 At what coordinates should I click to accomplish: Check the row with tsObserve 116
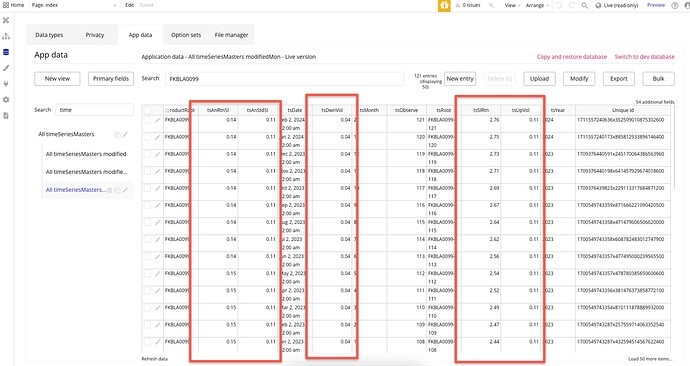coord(147,205)
